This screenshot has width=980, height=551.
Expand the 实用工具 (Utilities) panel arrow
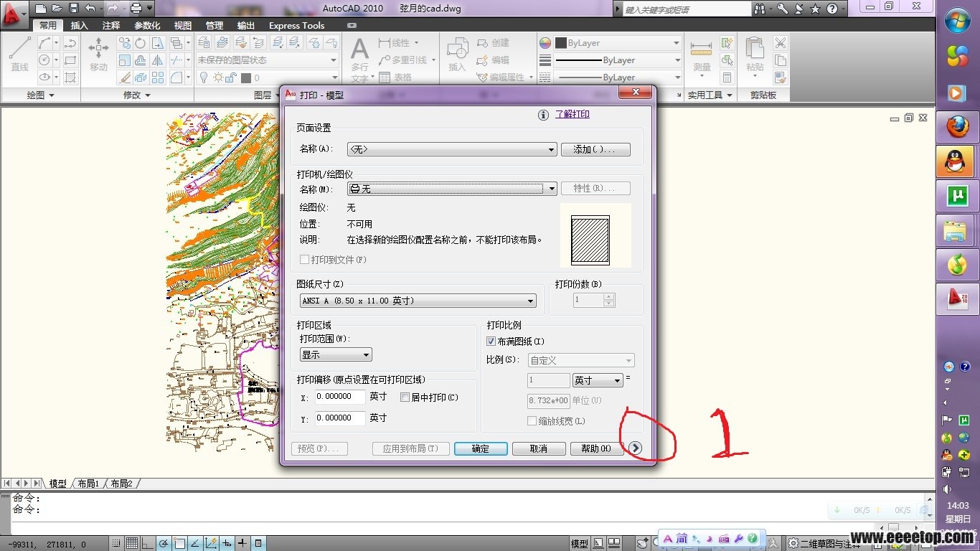(x=730, y=95)
